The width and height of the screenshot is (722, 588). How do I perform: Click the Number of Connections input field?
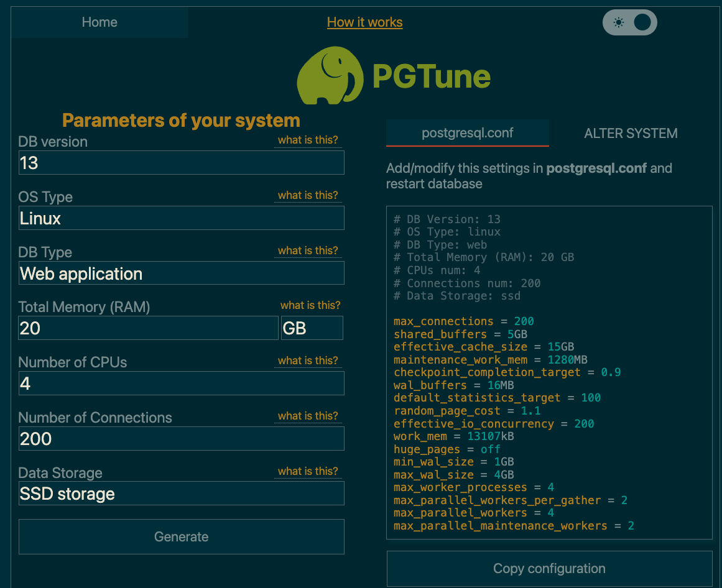pyautogui.click(x=181, y=438)
